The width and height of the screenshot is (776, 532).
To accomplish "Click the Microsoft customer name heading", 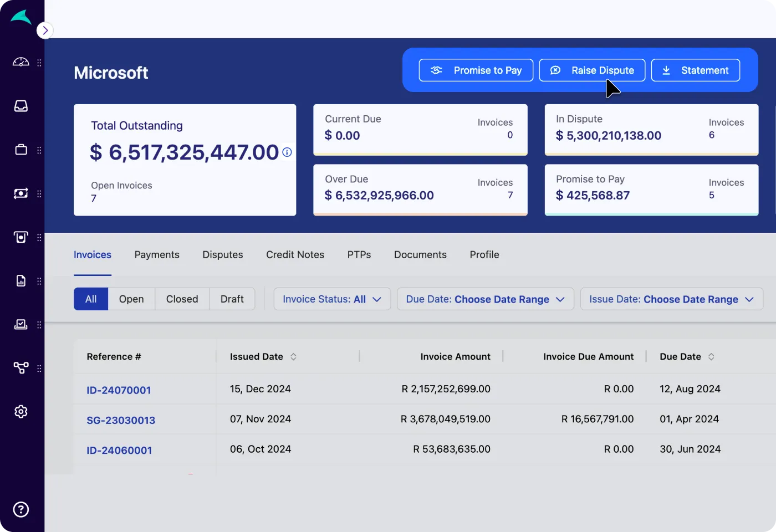I will (111, 73).
